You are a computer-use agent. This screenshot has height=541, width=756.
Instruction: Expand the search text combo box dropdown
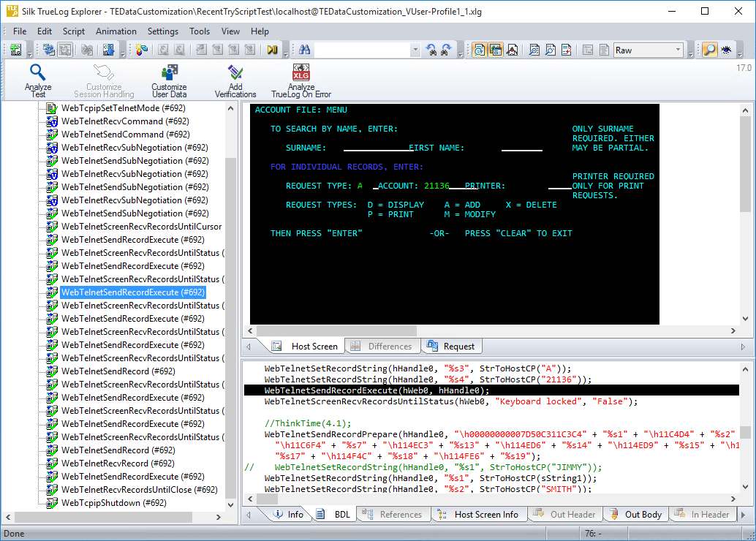[x=415, y=50]
